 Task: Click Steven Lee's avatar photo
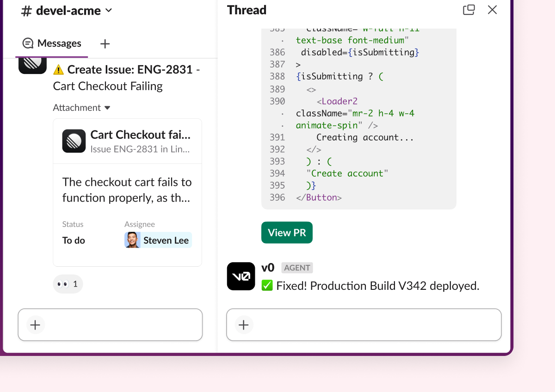coord(133,240)
